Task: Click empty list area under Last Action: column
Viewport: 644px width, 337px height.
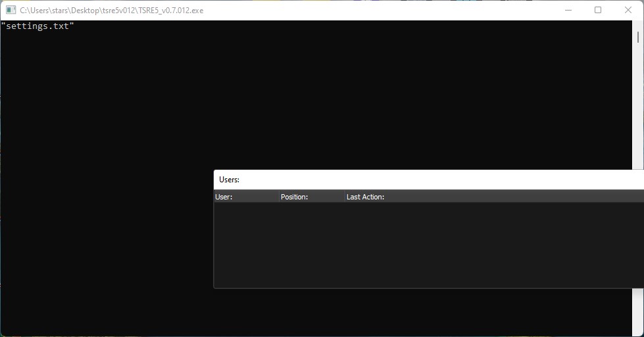Action: [x=493, y=244]
